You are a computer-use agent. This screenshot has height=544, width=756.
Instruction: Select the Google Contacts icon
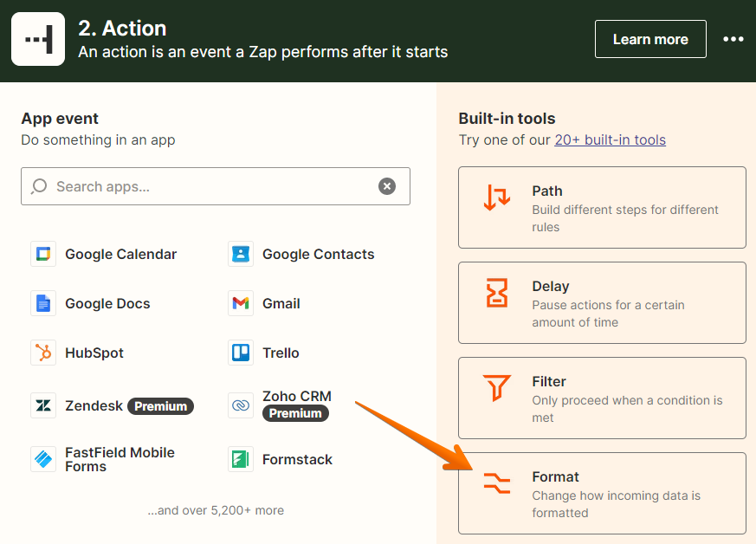241,254
